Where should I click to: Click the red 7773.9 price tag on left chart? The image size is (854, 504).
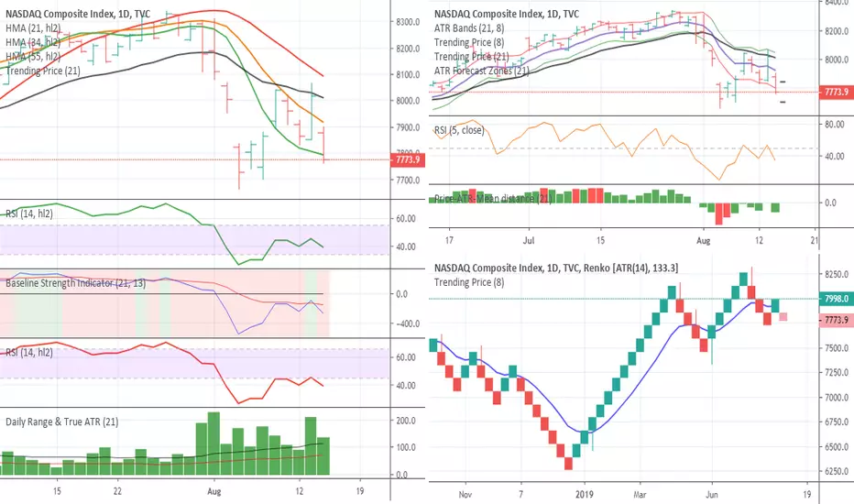click(408, 159)
